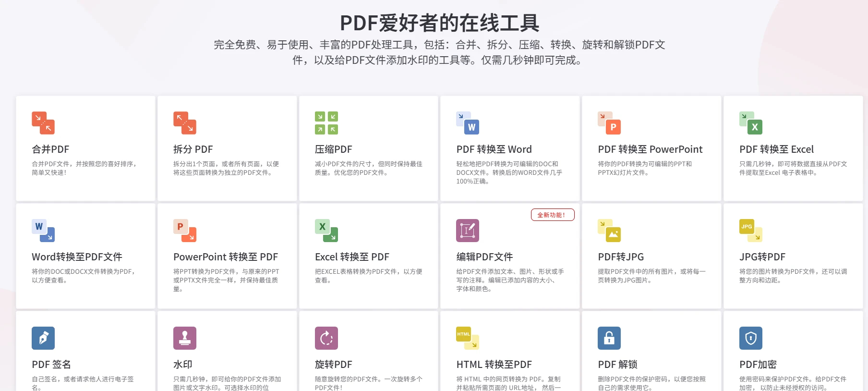
Task: Open the 水印 title link
Action: [183, 365]
